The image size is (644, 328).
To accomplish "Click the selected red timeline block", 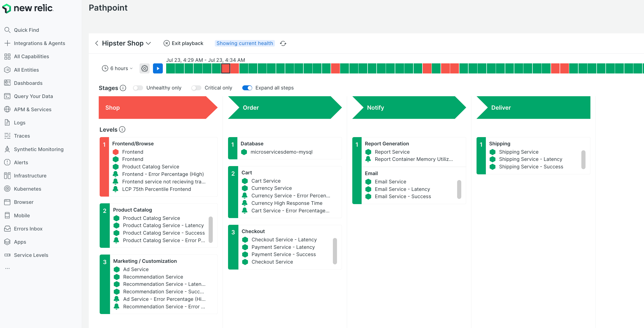I will point(226,69).
